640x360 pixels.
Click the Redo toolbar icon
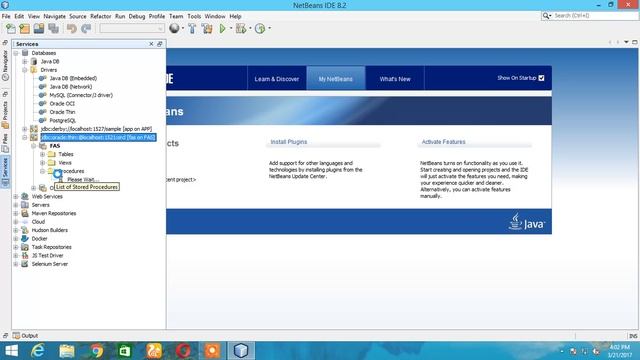point(86,29)
